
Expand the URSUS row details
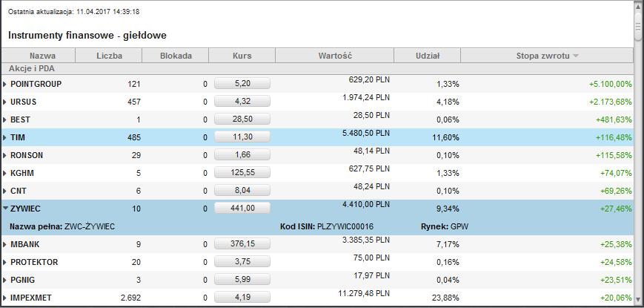(5, 102)
